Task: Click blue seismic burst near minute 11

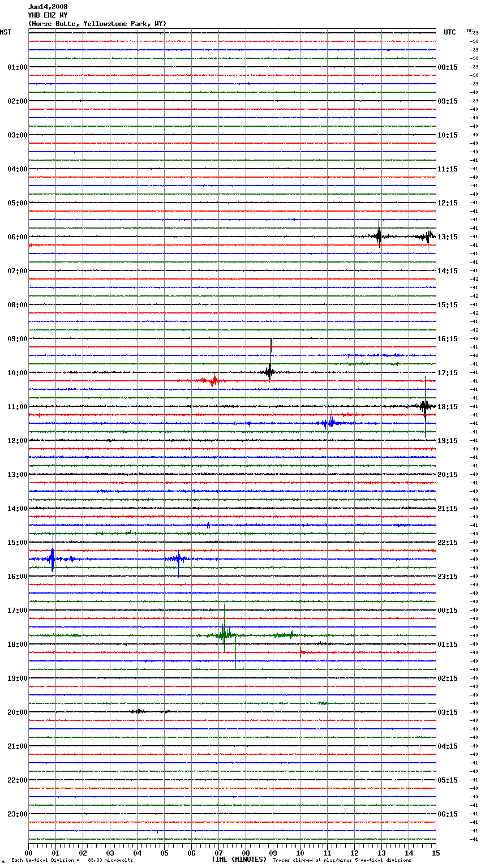Action: pos(330,422)
